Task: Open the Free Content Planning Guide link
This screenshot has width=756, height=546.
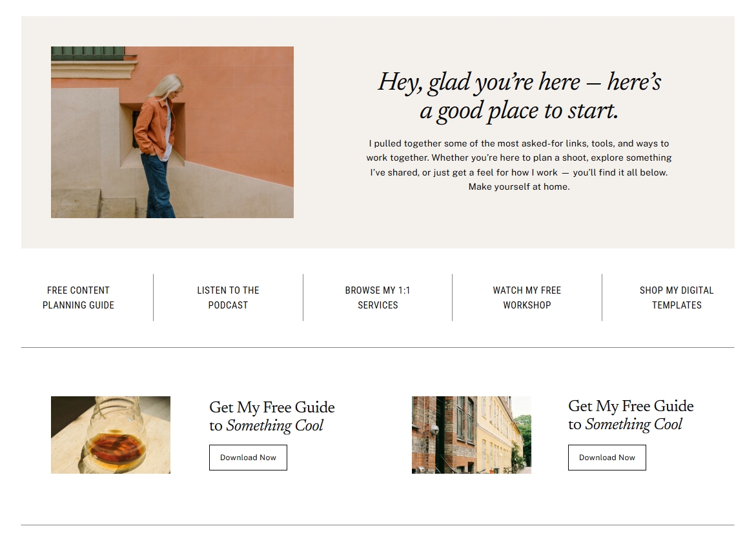Action: click(x=78, y=298)
